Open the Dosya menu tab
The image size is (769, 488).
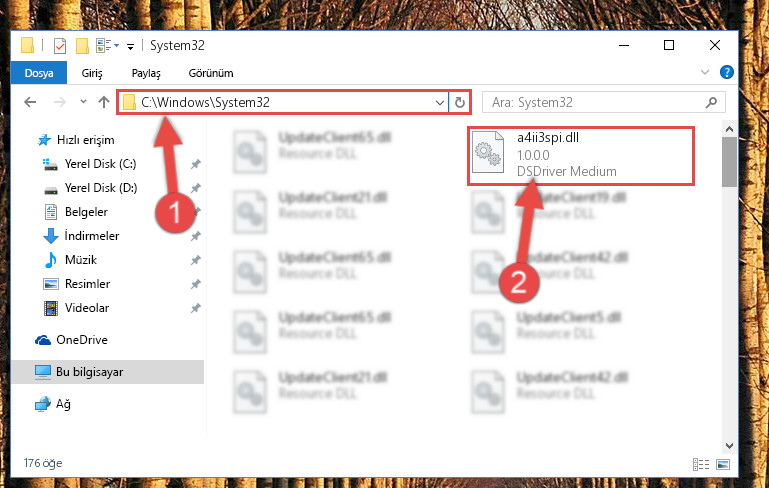tap(39, 73)
